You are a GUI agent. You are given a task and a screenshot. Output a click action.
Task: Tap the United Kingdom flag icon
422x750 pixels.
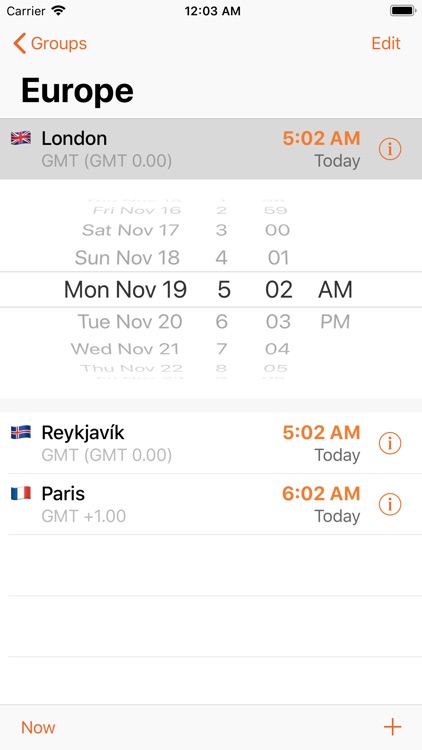(x=21, y=138)
